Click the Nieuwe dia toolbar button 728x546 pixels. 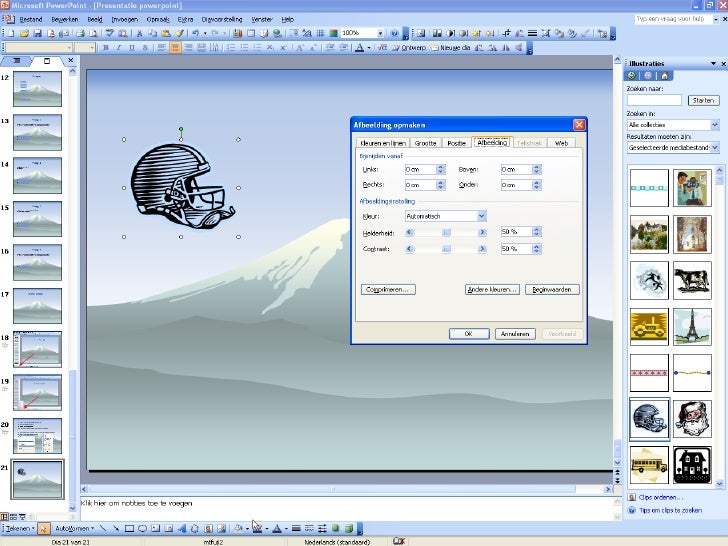click(450, 47)
